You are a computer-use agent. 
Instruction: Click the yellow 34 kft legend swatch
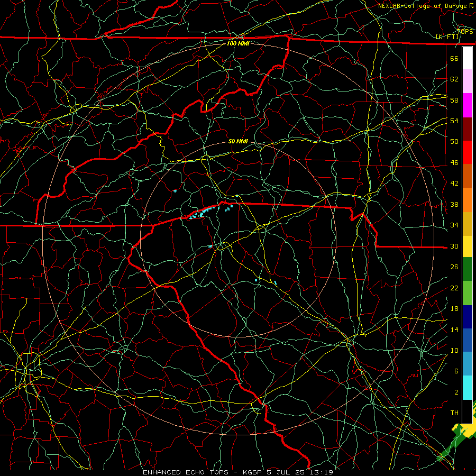[467, 246]
